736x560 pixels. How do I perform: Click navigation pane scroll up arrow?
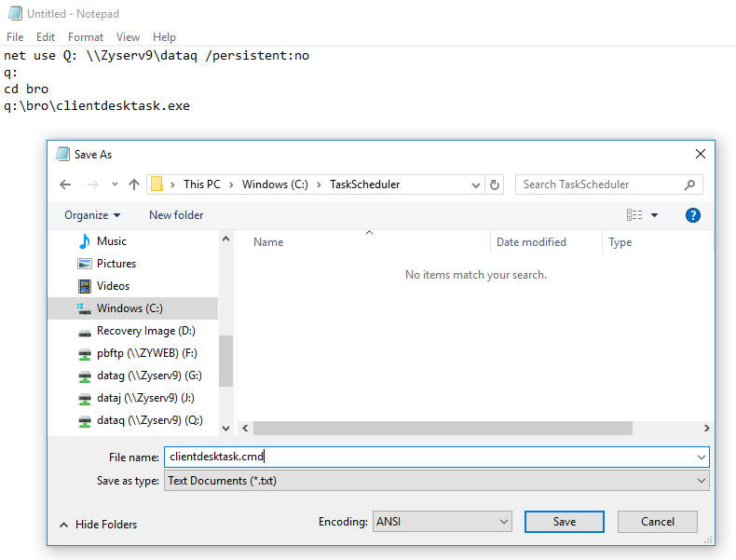[225, 239]
